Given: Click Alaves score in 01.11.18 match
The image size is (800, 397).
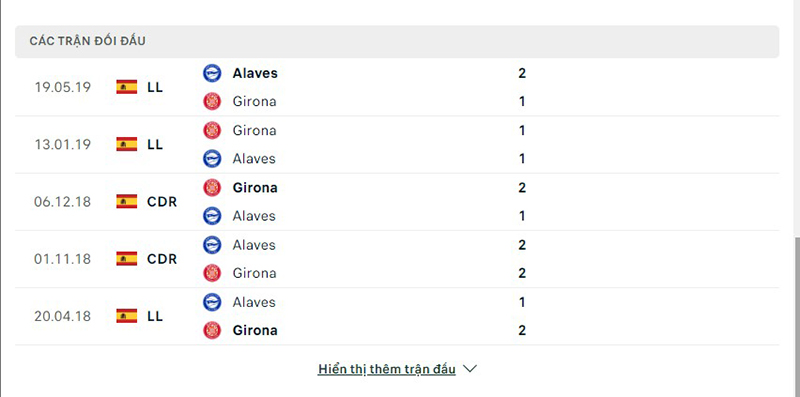Looking at the screenshot, I should (x=522, y=245).
